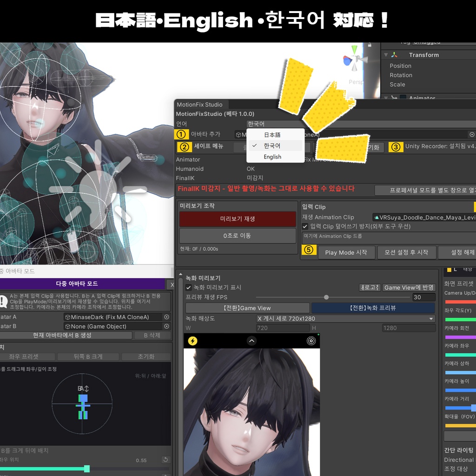Click the lock icon in scene view corner
Image resolution: width=476 pixels, height=476 pixels.
370,45
